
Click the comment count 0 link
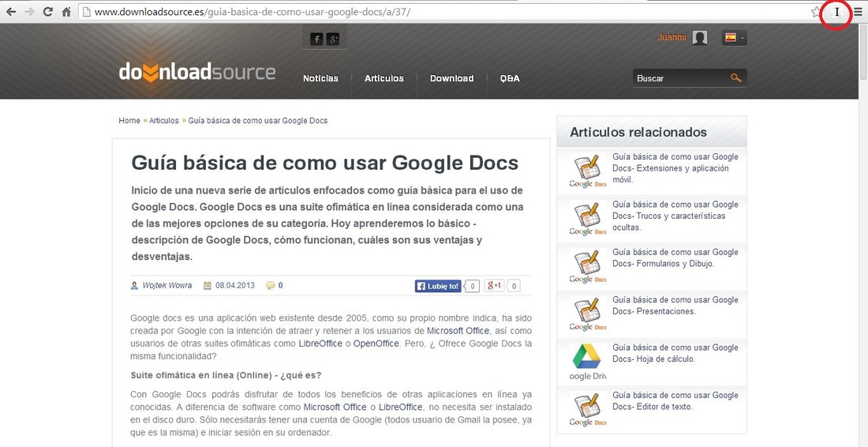281,286
